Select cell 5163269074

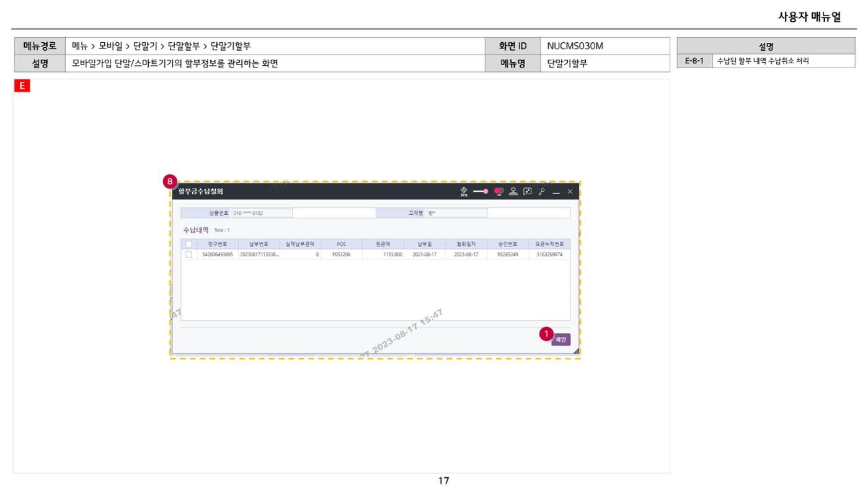pyautogui.click(x=549, y=254)
